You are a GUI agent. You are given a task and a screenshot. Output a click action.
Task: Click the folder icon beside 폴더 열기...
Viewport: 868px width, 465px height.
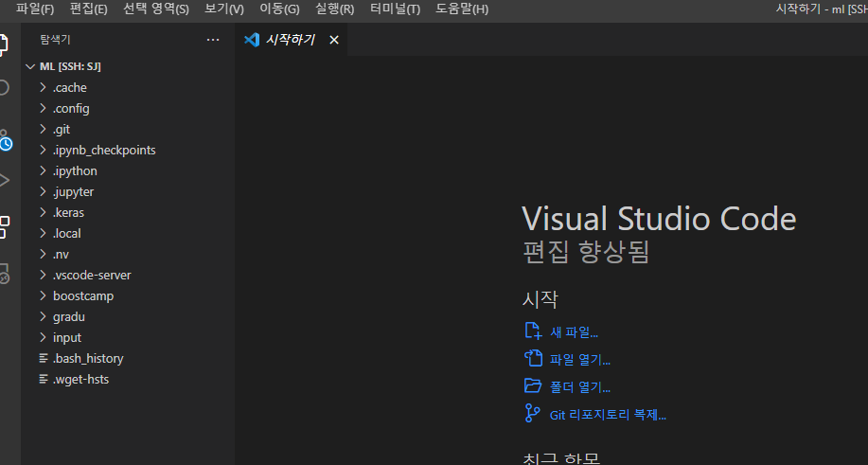pos(533,385)
